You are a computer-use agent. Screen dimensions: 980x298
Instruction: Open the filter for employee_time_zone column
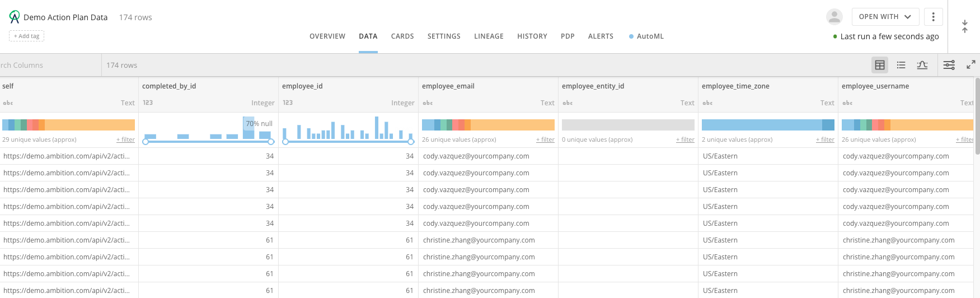825,139
